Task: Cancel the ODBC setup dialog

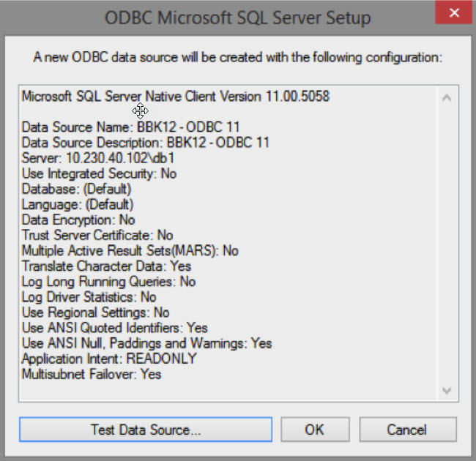Action: [x=408, y=430]
